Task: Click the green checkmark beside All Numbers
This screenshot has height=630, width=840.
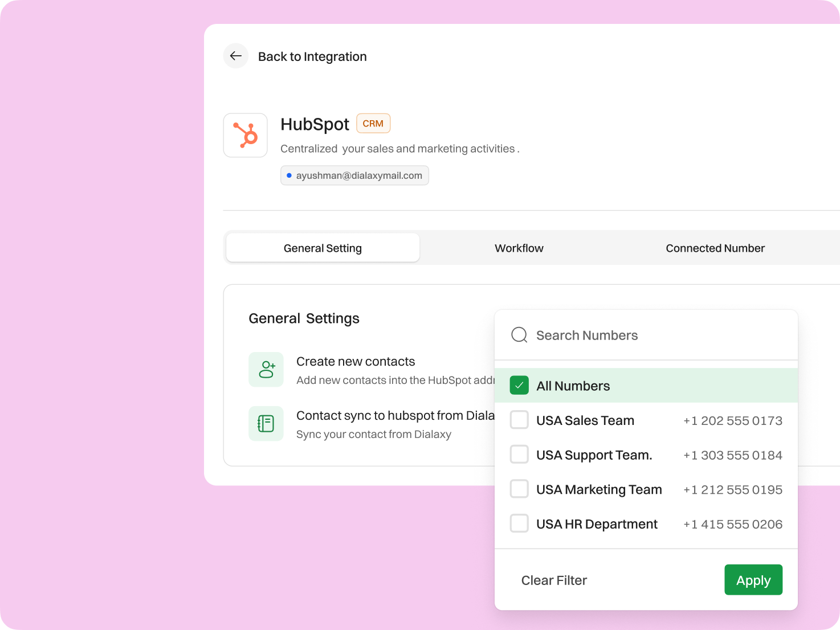Action: pos(519,386)
